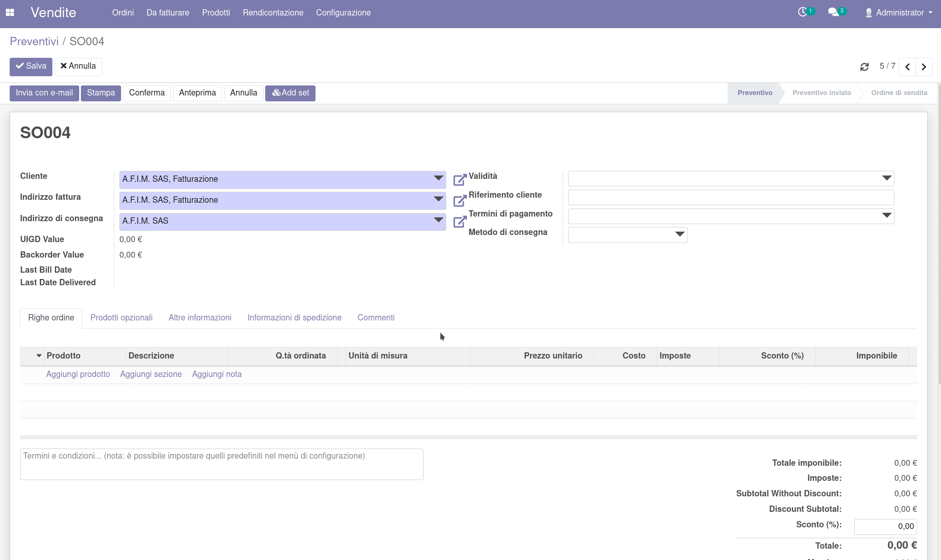
Task: Select the Preventivo inviato status stage
Action: 821,93
